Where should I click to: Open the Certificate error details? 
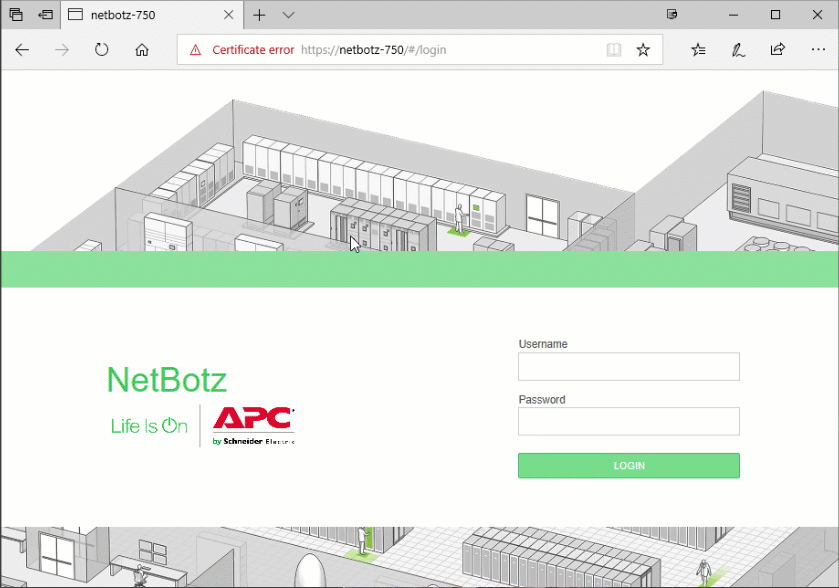(x=253, y=50)
